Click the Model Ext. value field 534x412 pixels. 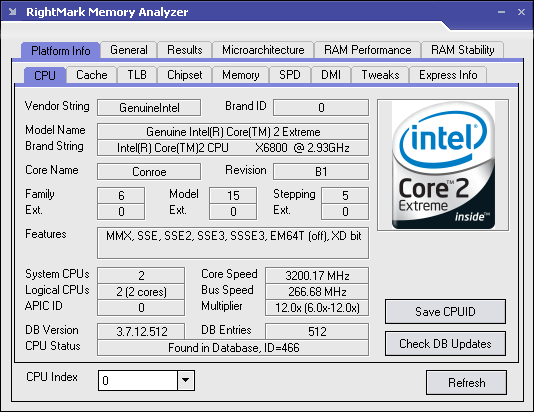(233, 211)
